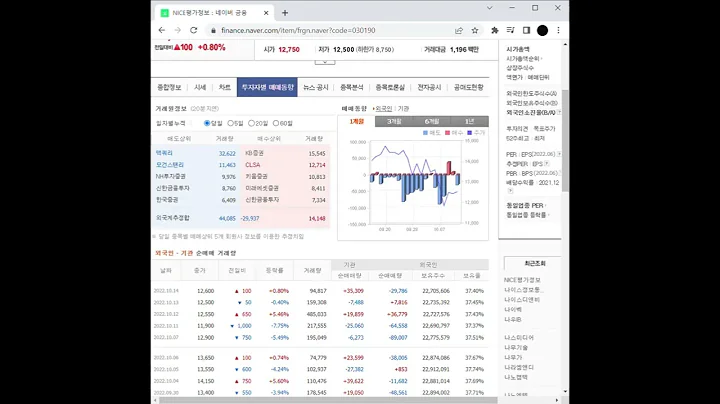Click the browser forward arrow
The height and width of the screenshot is (404, 720).
178,30
